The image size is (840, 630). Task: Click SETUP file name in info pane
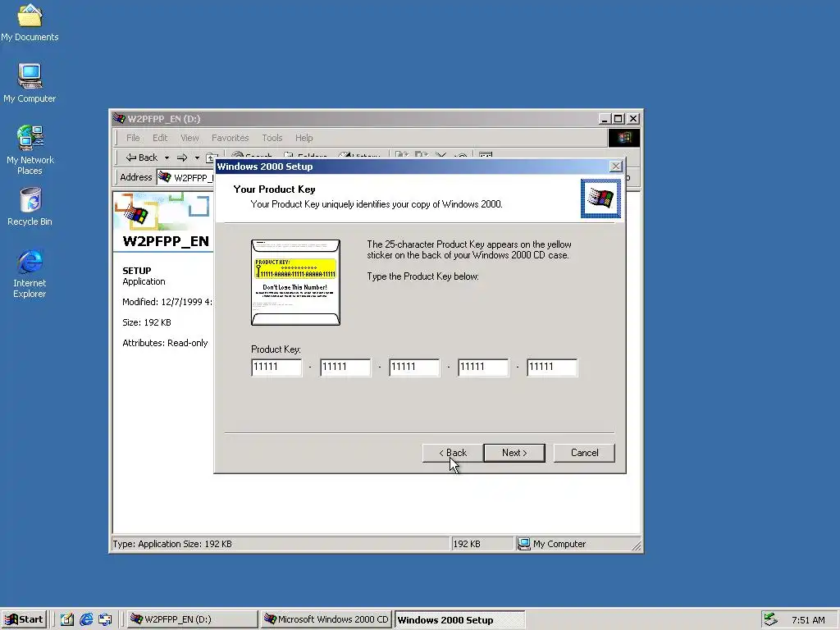(137, 271)
